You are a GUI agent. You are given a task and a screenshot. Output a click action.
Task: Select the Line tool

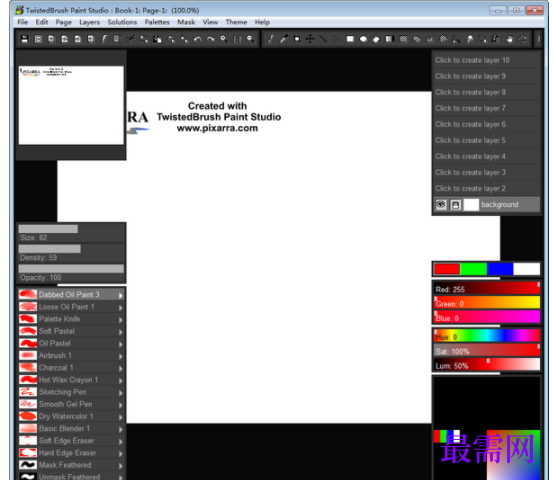click(323, 39)
